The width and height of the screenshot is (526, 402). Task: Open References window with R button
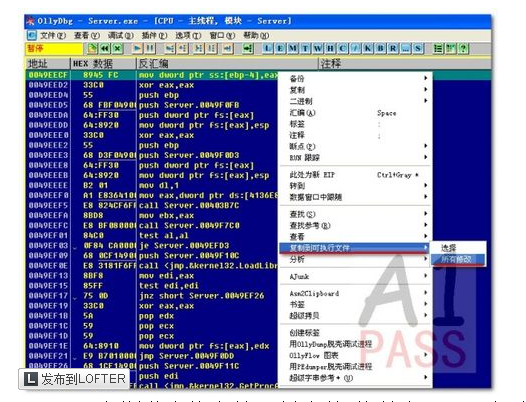point(392,49)
